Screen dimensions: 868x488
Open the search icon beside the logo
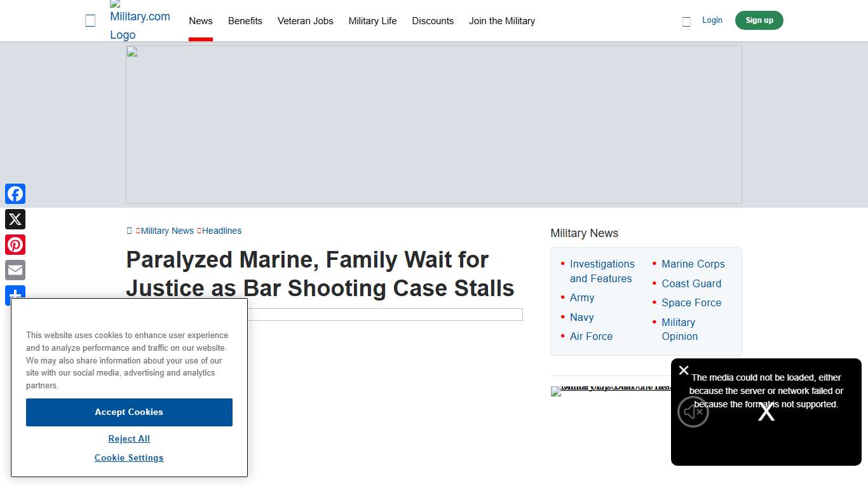coord(90,20)
